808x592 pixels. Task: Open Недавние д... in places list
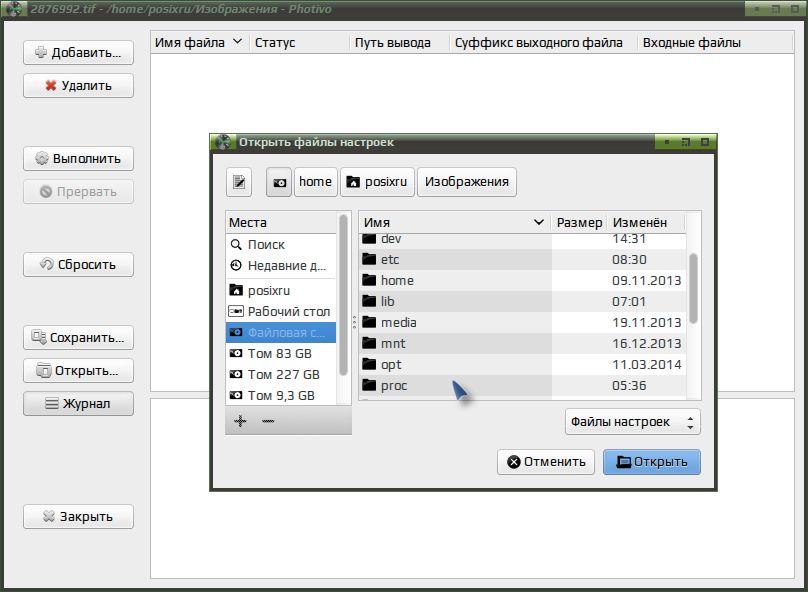[281, 266]
